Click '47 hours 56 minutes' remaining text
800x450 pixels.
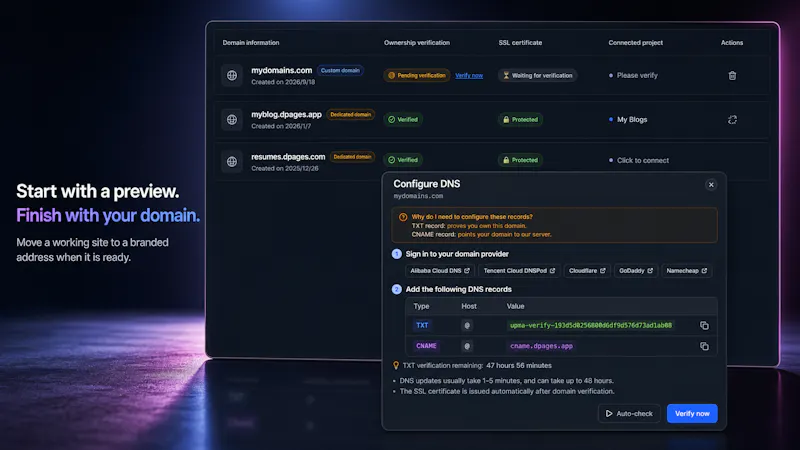pyautogui.click(x=518, y=365)
